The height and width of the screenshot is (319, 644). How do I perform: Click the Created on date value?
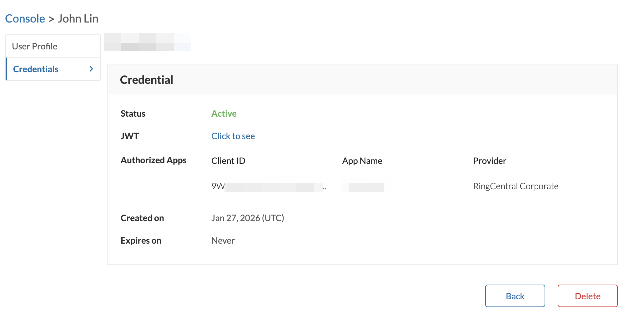tap(248, 218)
